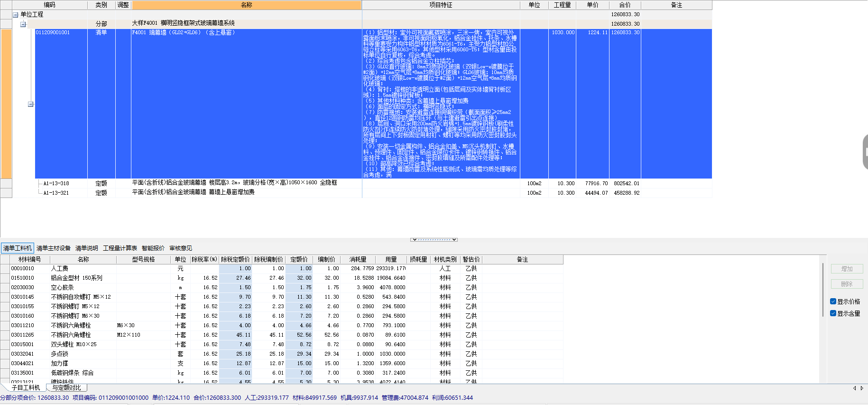Click the 删除 button
The height and width of the screenshot is (405, 868).
[847, 284]
